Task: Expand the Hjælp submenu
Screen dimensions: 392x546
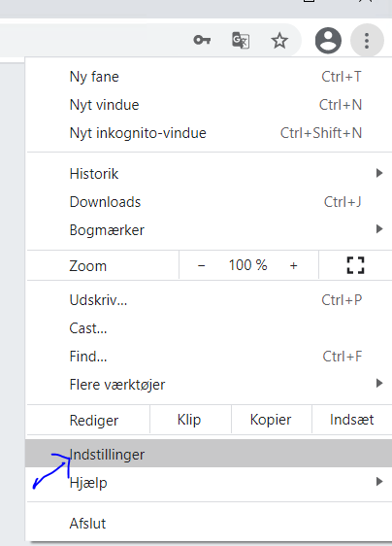Action: 210,482
